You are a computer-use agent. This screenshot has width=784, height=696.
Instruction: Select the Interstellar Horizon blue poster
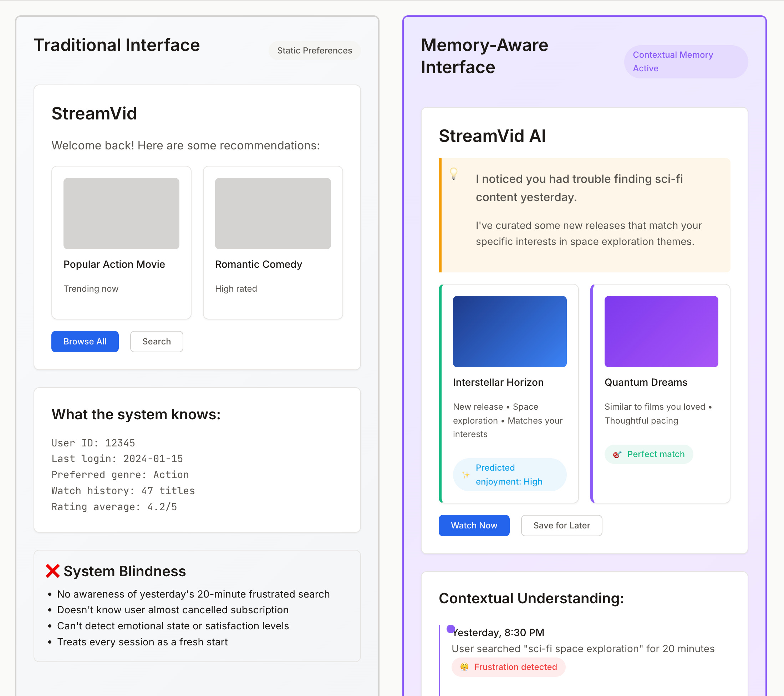[x=509, y=331]
